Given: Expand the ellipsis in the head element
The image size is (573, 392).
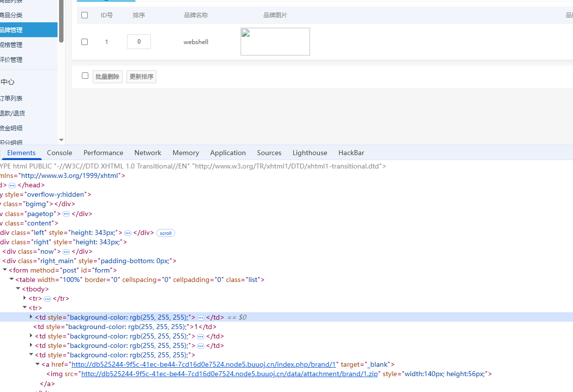Looking at the screenshot, I should coord(12,185).
